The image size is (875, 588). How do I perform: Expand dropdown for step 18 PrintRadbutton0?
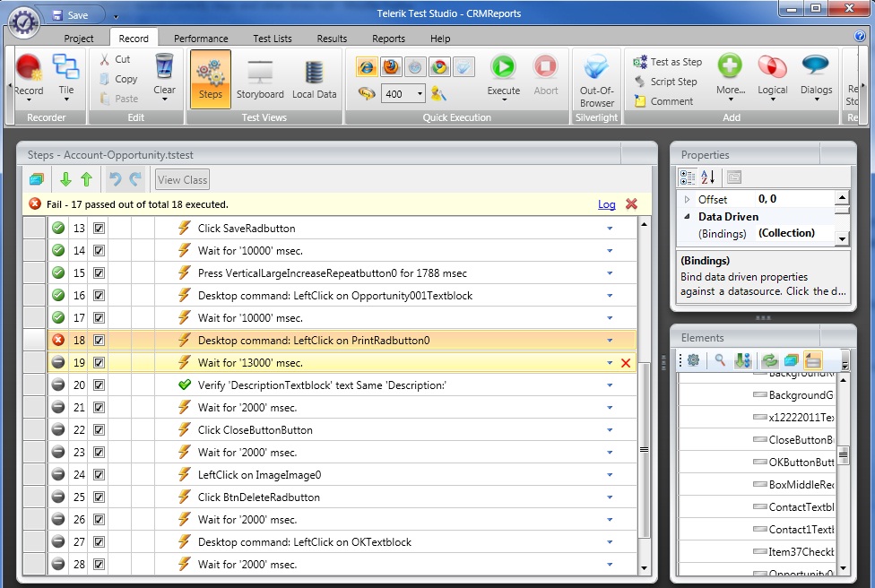pos(610,341)
